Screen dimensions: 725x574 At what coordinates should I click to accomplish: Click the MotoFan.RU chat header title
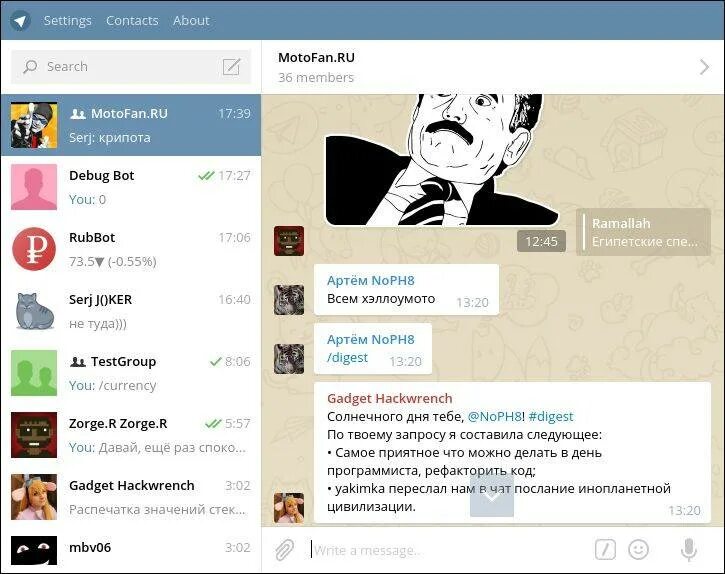click(x=316, y=57)
